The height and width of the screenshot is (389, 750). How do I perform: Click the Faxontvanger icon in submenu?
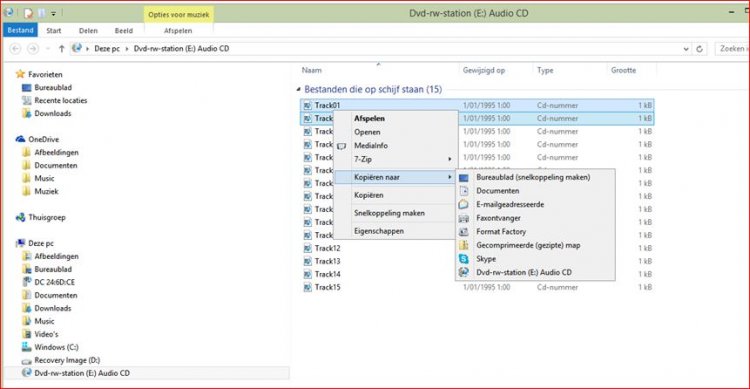pos(463,218)
